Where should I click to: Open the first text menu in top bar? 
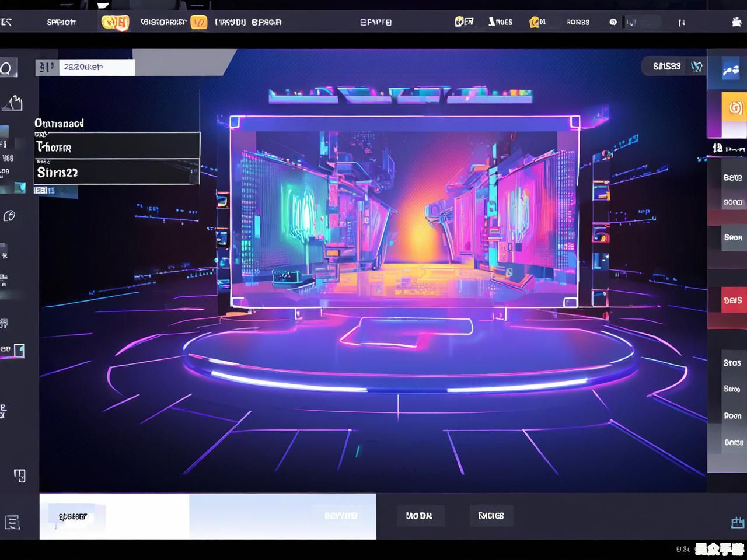(x=61, y=22)
